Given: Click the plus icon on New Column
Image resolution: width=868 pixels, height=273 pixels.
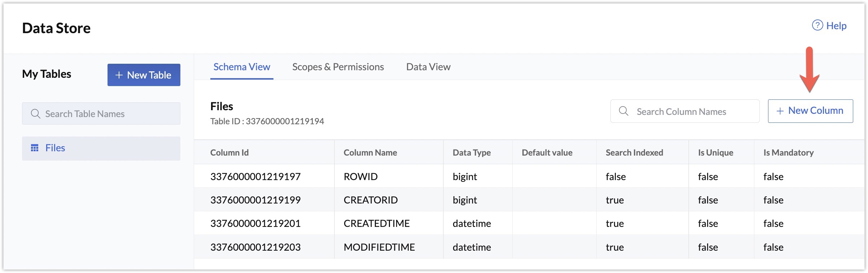Looking at the screenshot, I should (x=780, y=111).
